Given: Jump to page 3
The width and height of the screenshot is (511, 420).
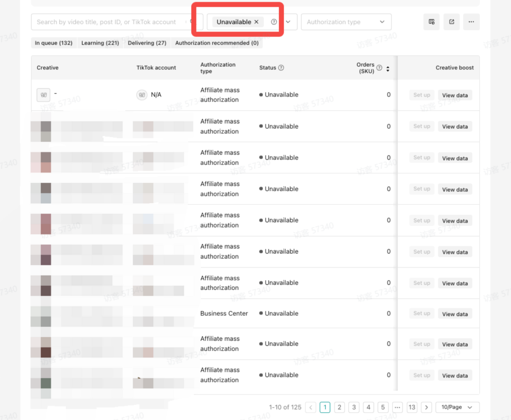Looking at the screenshot, I should point(354,407).
